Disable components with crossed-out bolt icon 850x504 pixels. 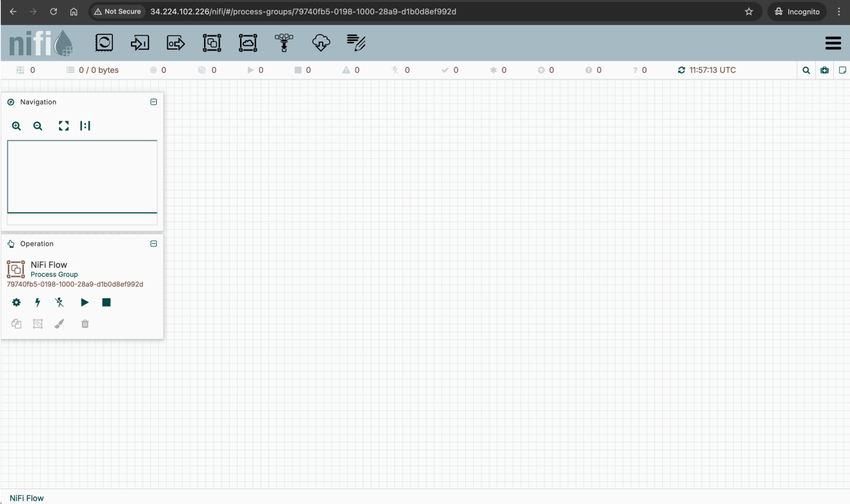point(60,302)
